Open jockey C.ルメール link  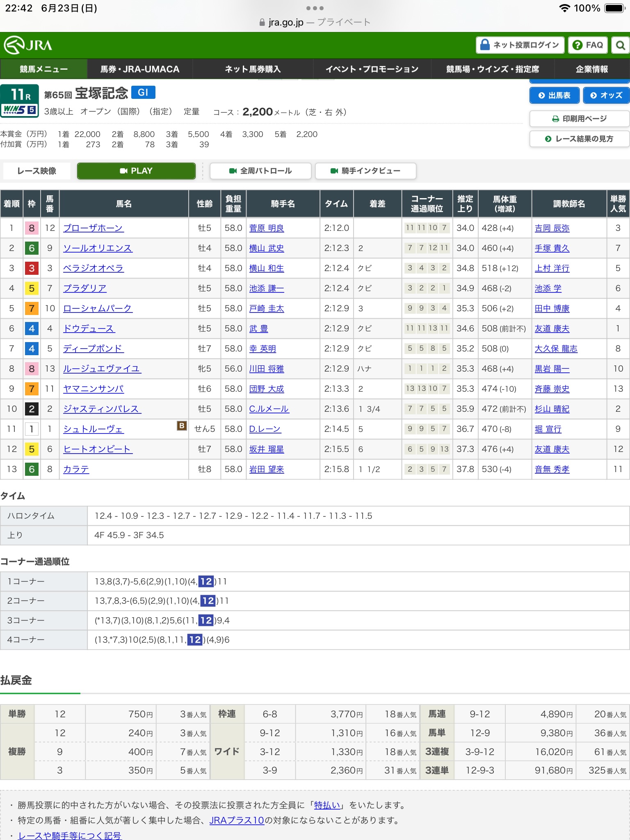pyautogui.click(x=269, y=409)
